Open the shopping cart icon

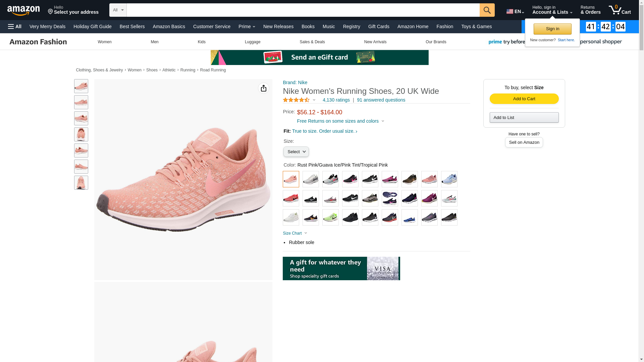[619, 10]
